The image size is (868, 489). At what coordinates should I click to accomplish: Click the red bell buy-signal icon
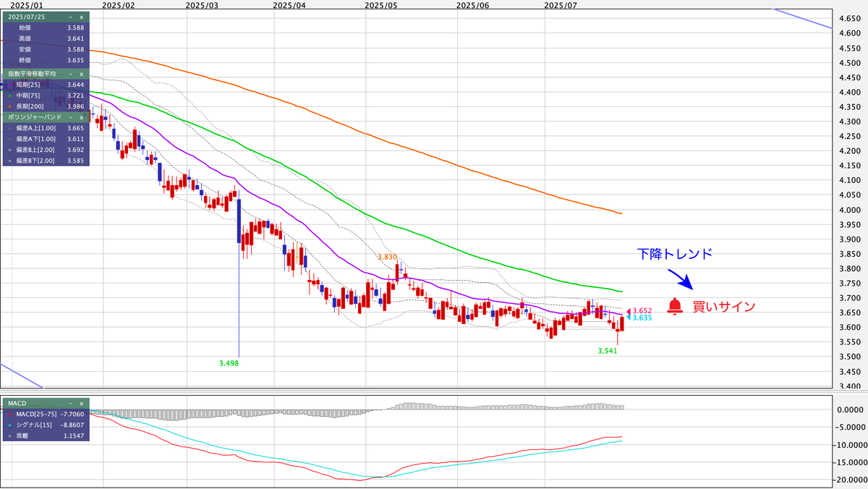tap(675, 306)
